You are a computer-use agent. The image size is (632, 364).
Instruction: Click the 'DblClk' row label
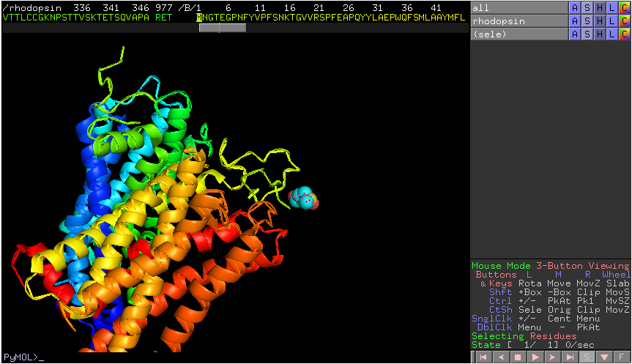point(494,327)
